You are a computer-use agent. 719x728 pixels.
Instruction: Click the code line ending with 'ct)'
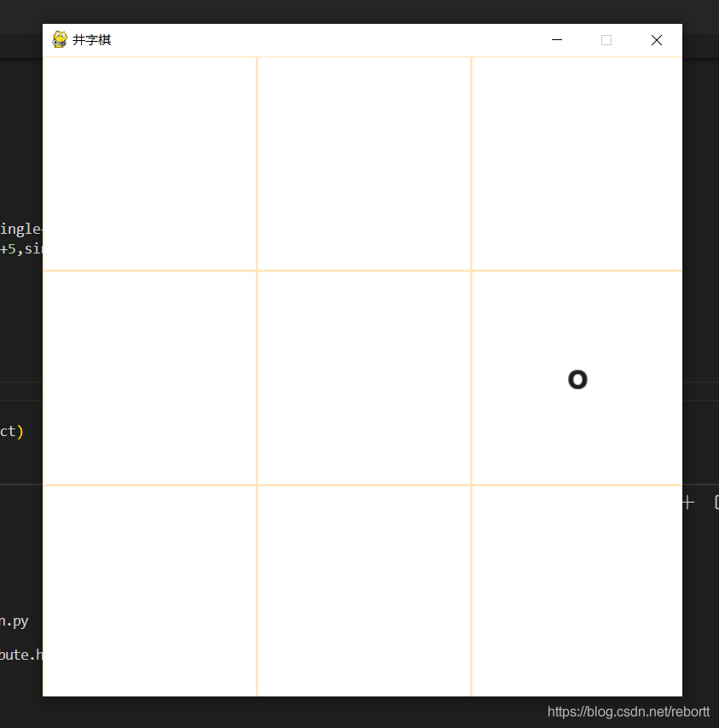tap(12, 431)
